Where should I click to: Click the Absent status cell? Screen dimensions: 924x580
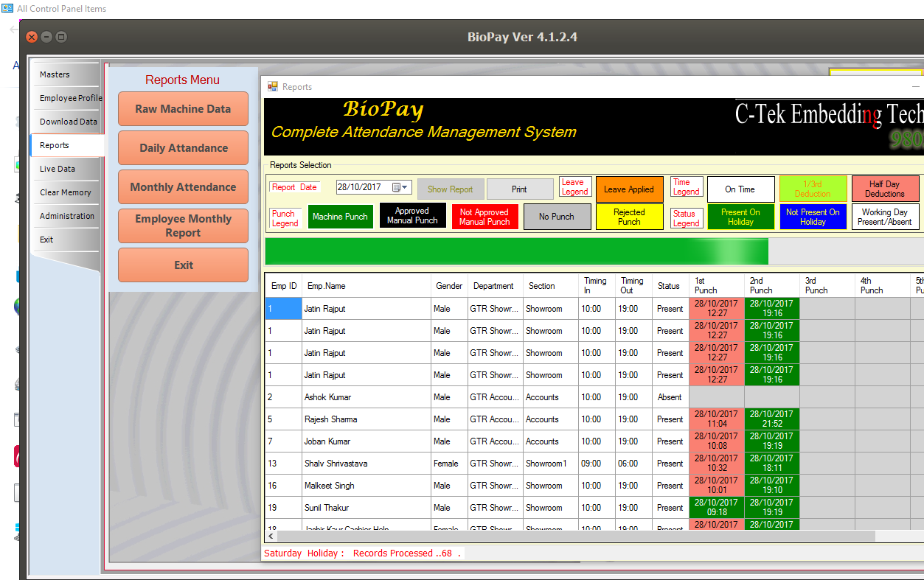[671, 397]
